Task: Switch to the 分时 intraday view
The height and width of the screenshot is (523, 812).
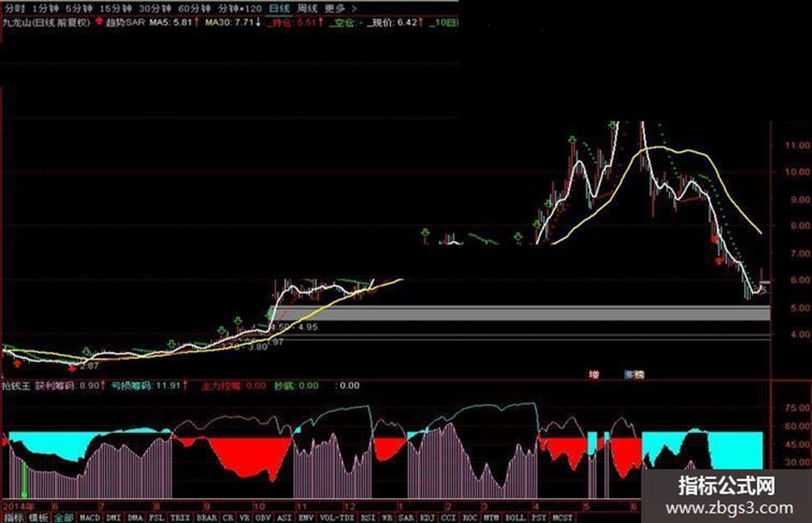Action: coord(15,9)
